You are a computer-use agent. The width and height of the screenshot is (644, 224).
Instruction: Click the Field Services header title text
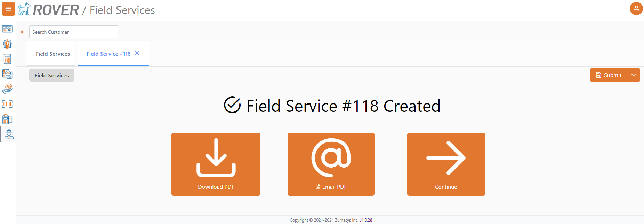coord(122,10)
